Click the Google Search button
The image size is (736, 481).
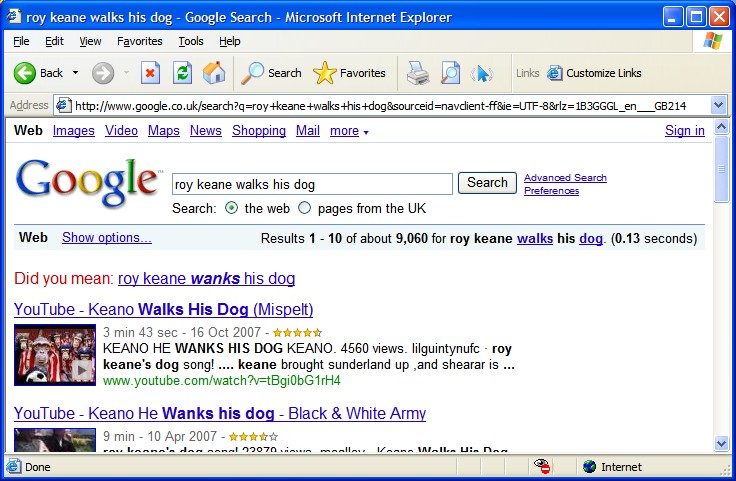click(x=487, y=183)
